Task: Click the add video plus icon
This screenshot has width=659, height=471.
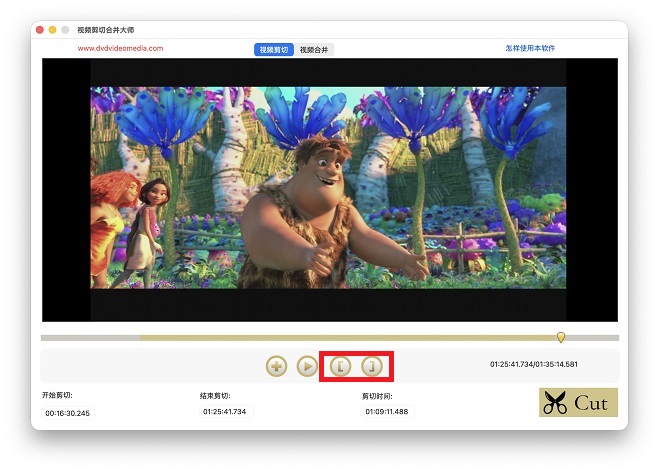Action: pos(276,367)
